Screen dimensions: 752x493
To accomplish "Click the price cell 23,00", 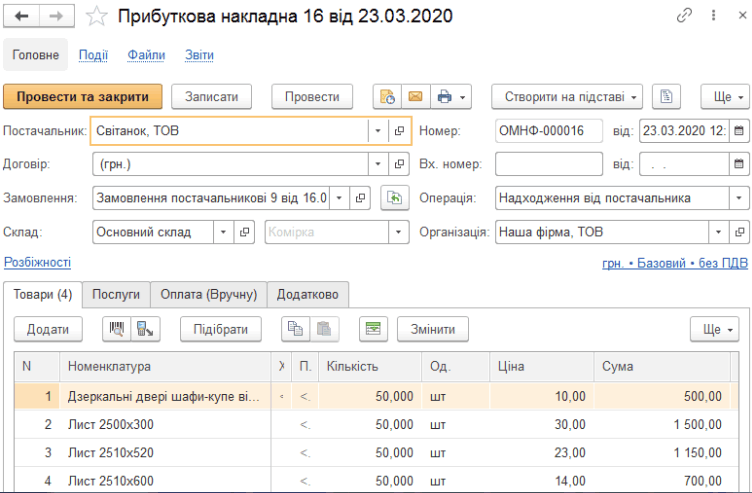I will click(x=541, y=452).
